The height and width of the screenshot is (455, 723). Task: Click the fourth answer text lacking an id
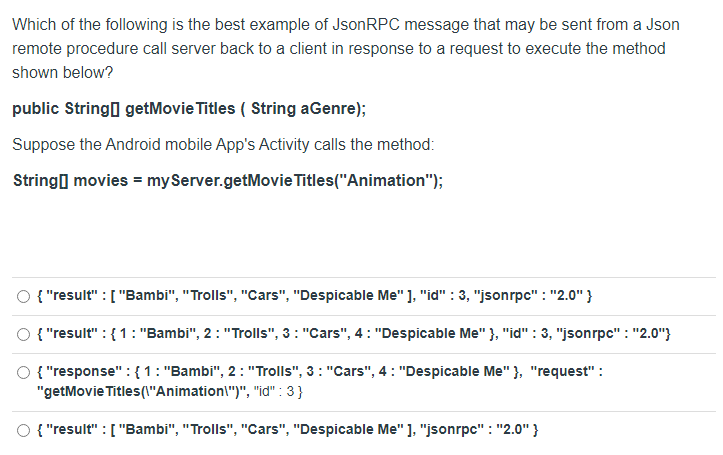(x=287, y=430)
